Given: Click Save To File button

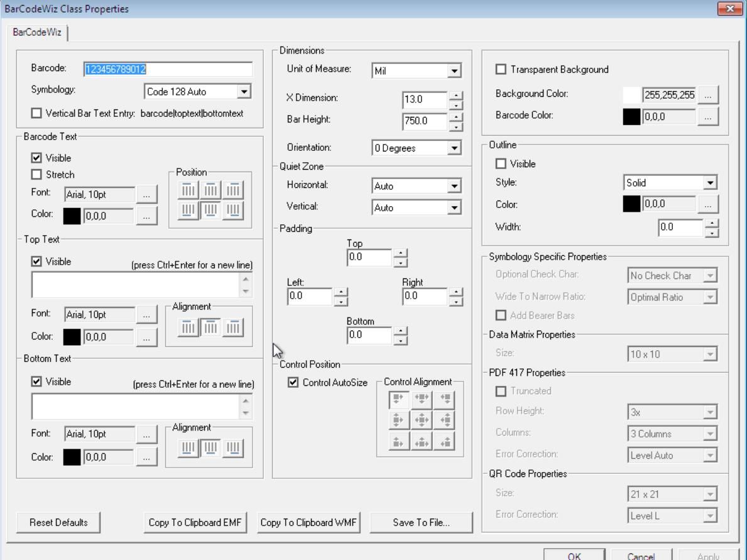Looking at the screenshot, I should click(421, 523).
